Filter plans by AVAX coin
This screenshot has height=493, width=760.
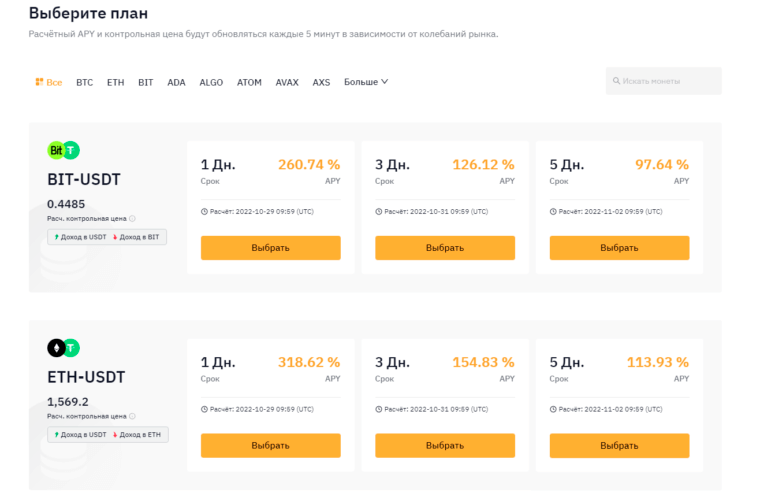click(287, 82)
